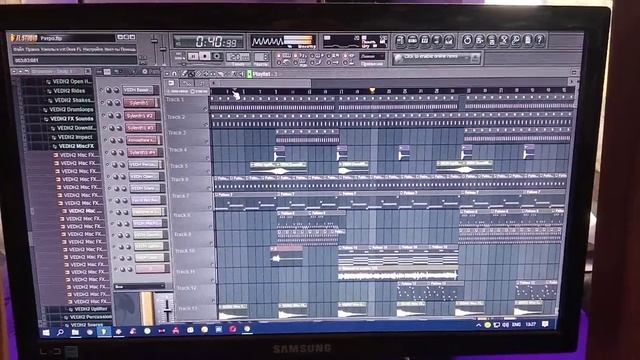Open the project info icon
The height and width of the screenshot is (360, 640).
(x=528, y=40)
